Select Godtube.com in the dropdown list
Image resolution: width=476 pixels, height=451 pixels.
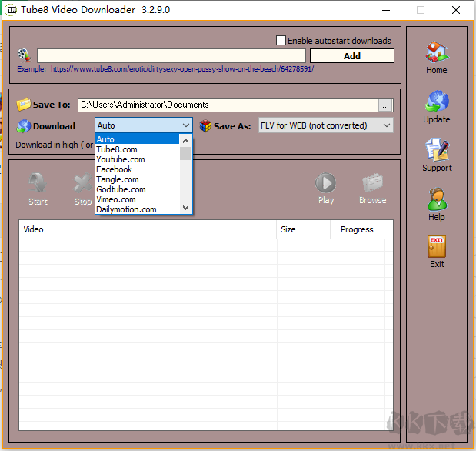(137, 189)
